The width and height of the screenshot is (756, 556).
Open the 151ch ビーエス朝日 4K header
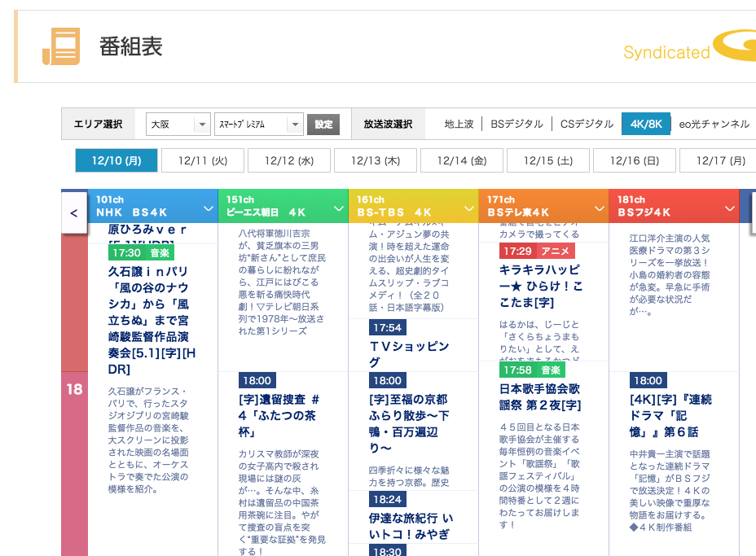pos(283,206)
